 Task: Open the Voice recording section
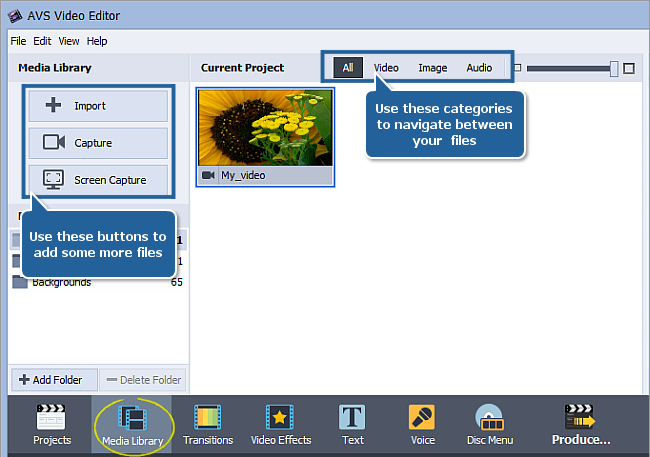tap(422, 425)
